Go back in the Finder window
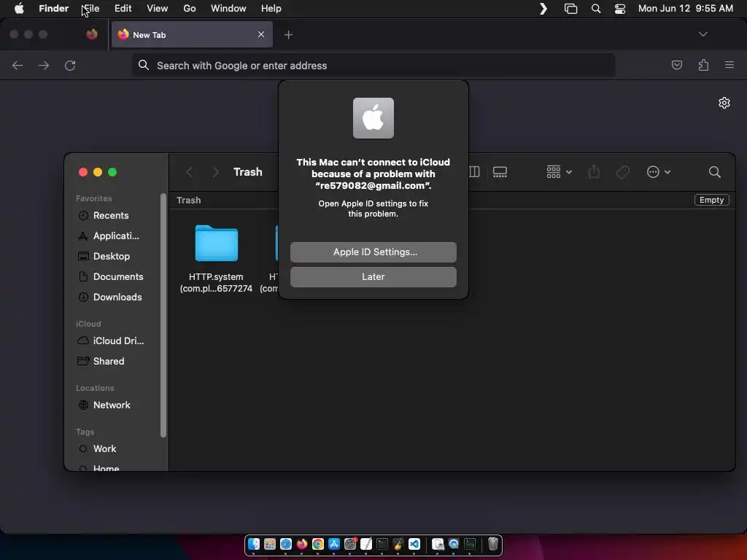The width and height of the screenshot is (747, 560). pyautogui.click(x=190, y=172)
